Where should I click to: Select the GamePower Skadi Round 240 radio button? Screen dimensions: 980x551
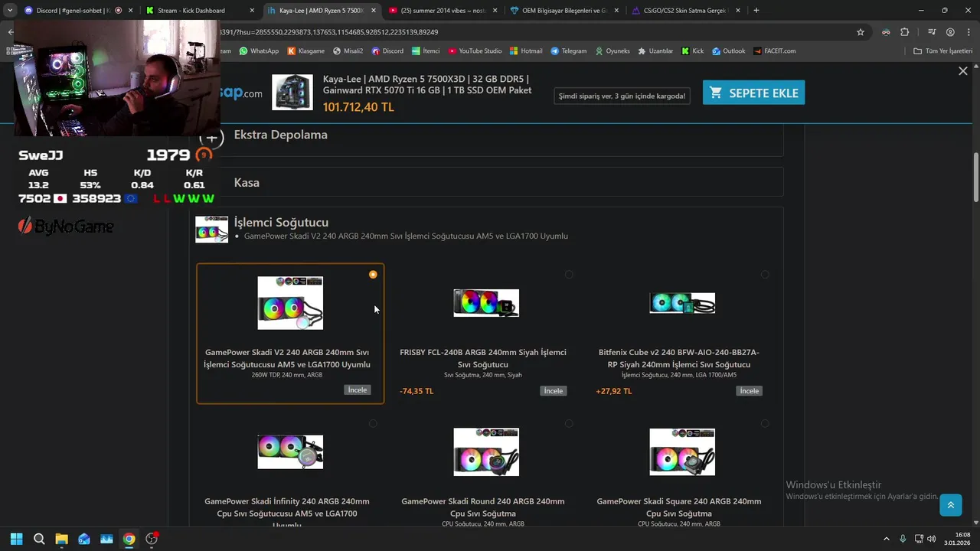coord(569,423)
